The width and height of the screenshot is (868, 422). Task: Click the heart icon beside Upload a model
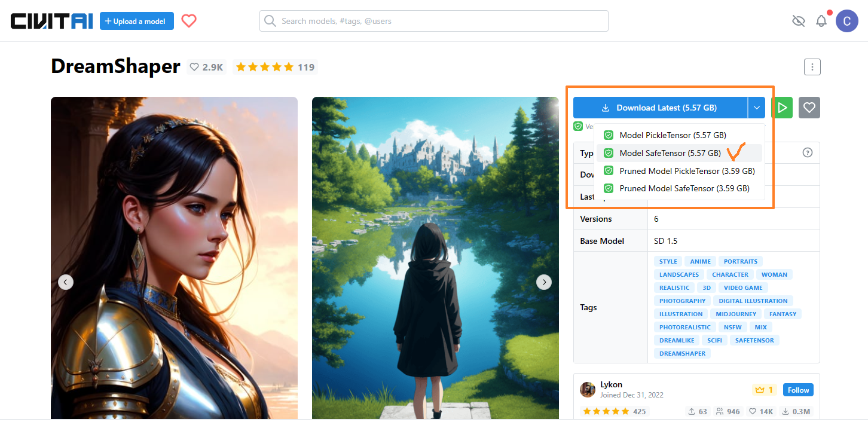(189, 21)
